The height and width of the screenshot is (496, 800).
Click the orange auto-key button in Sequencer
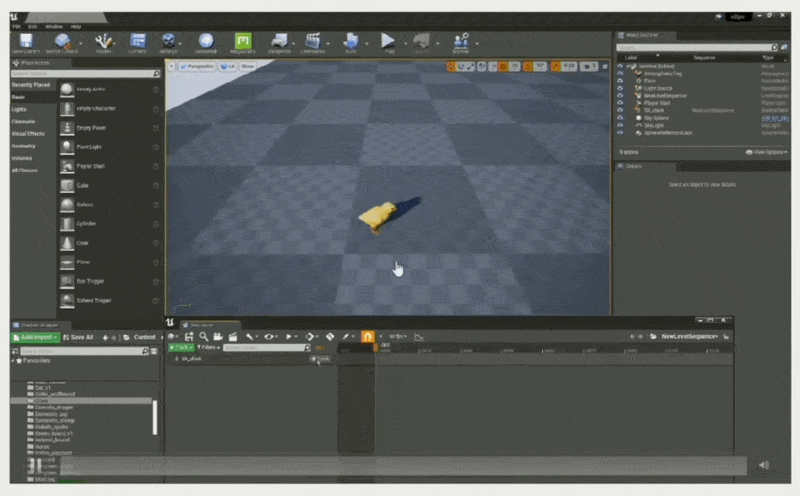click(x=367, y=337)
